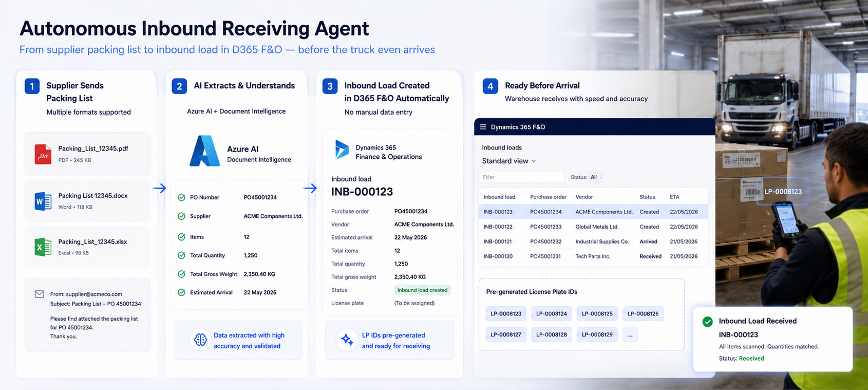Click the Azure AI logo
This screenshot has width=868, height=390.
pos(204,151)
